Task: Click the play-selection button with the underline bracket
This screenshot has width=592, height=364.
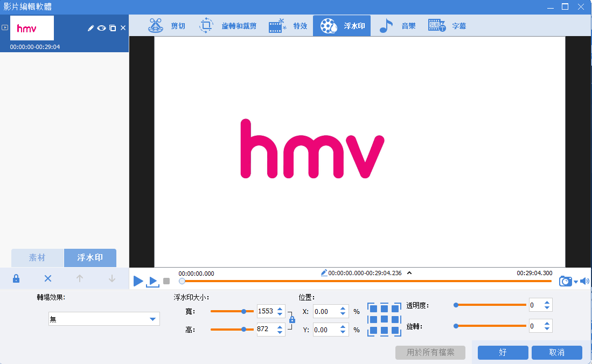Action: tap(152, 281)
